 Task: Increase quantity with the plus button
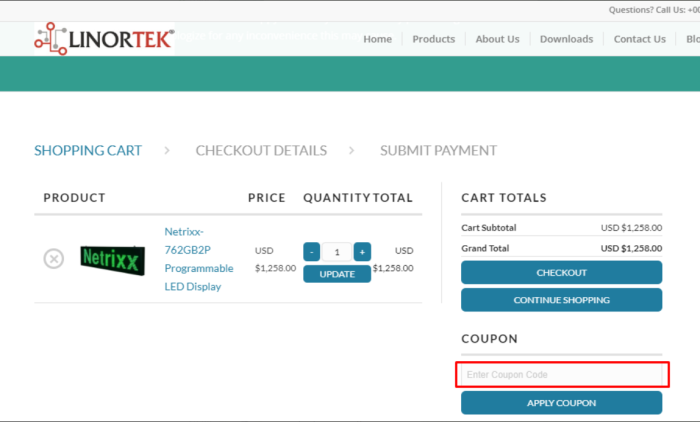[362, 252]
